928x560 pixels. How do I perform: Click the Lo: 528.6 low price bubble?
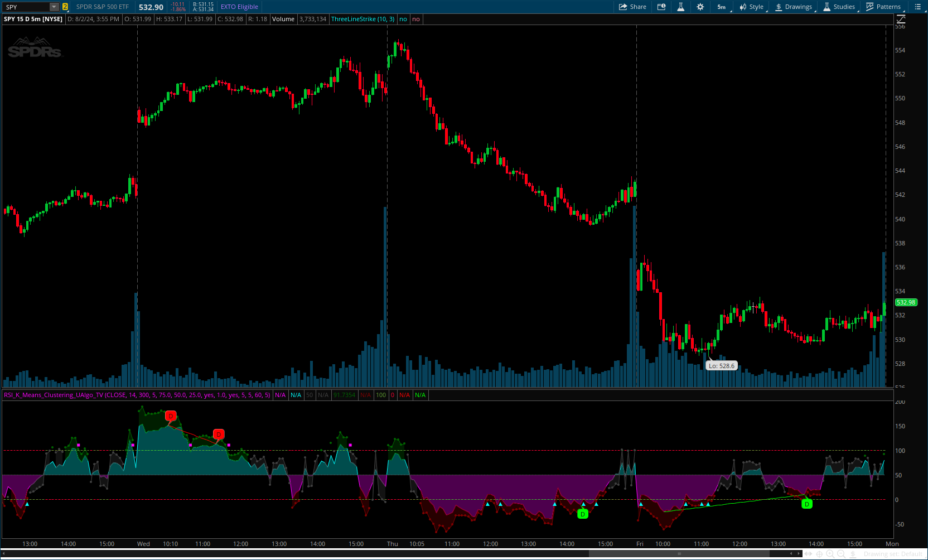pos(722,366)
